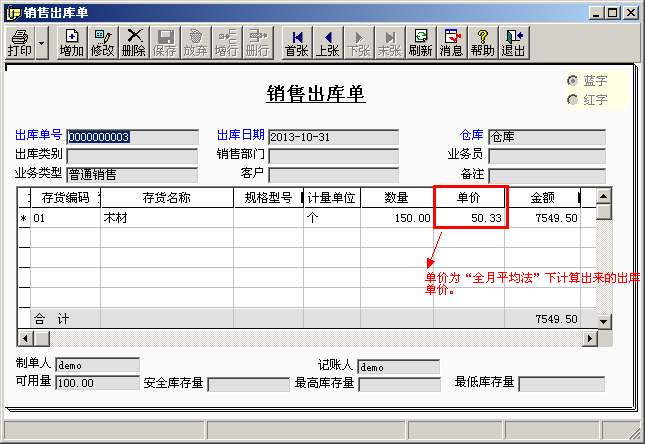This screenshot has width=645, height=444.
Task: Click the 保存 save icon
Action: coord(165,43)
